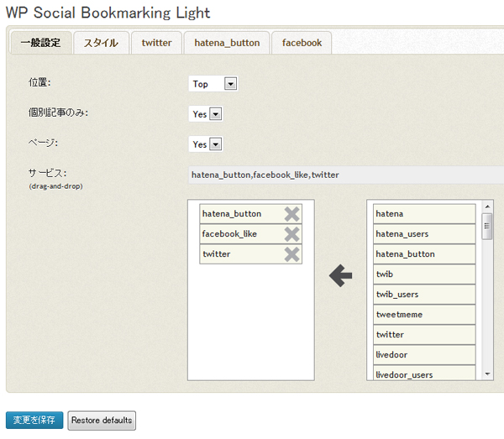Screen dimensions: 504x439
Task: Select tweetmeme in the available services list
Action: (424, 315)
